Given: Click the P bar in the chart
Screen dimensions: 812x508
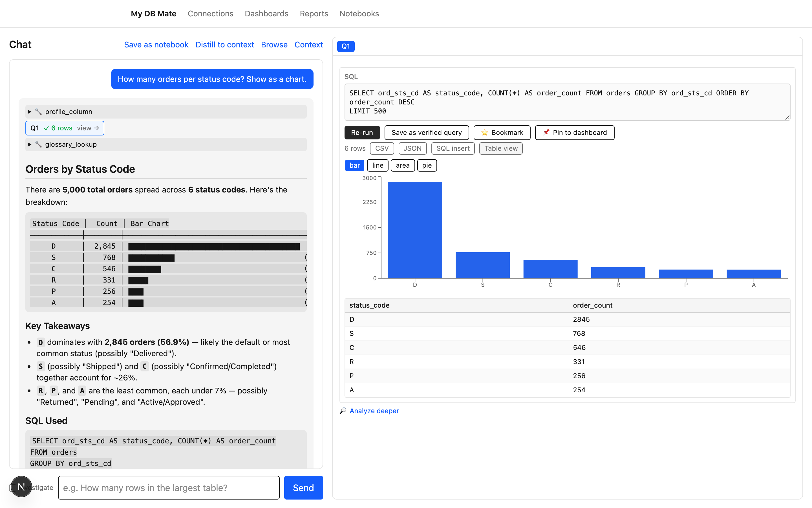Looking at the screenshot, I should pos(686,274).
